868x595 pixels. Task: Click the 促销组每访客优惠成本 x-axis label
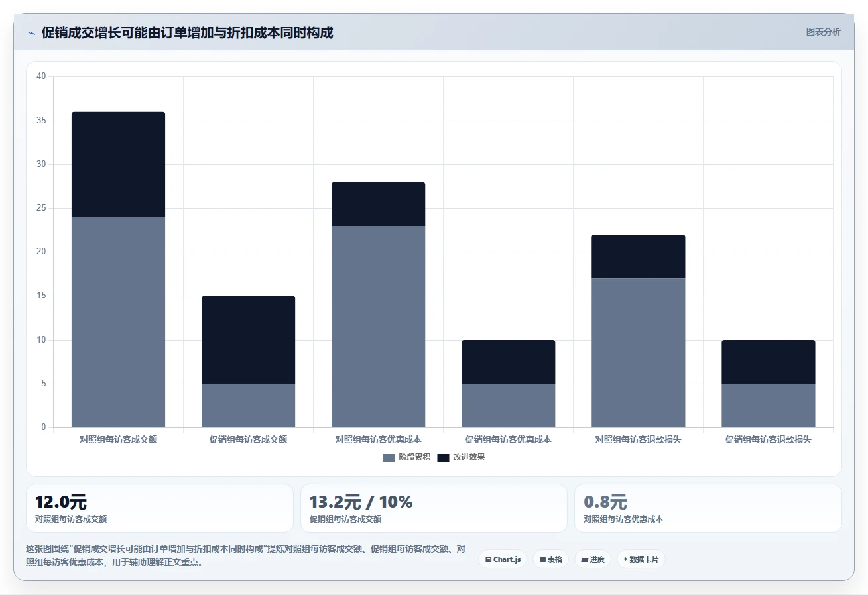[508, 439]
